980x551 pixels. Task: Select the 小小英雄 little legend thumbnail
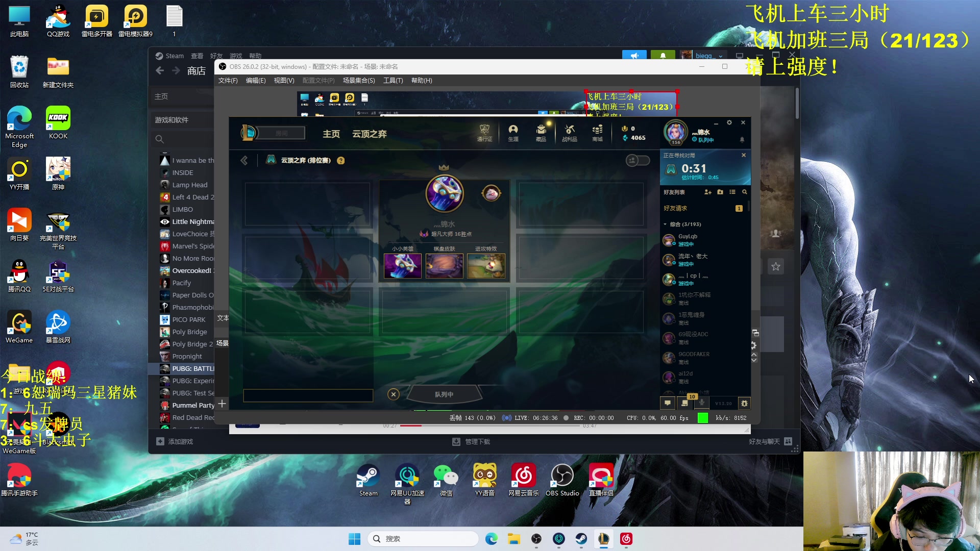(x=403, y=266)
